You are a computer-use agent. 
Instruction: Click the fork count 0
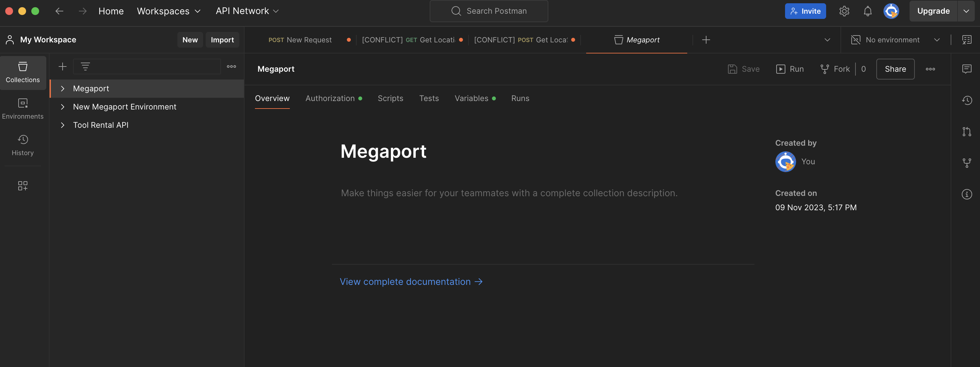point(863,69)
